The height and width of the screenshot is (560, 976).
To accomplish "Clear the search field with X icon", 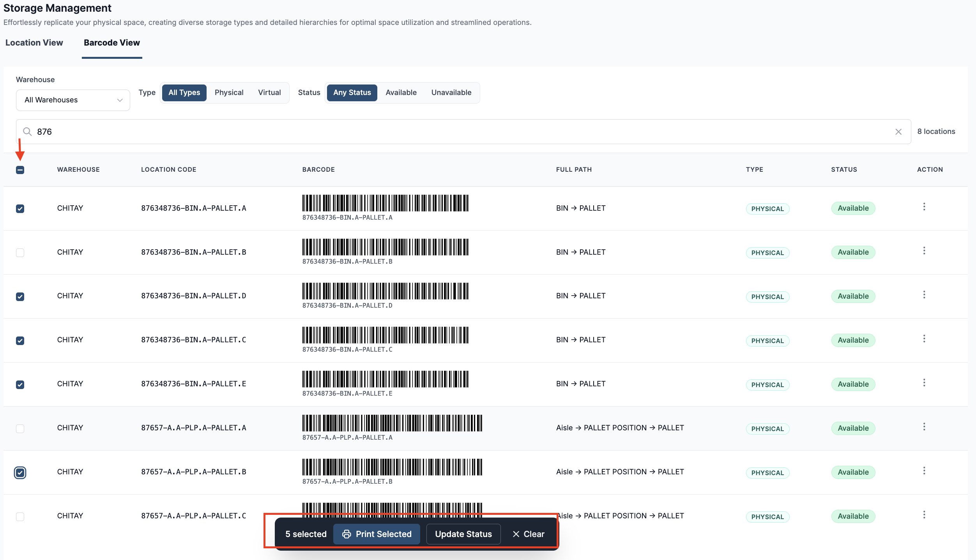I will 898,132.
